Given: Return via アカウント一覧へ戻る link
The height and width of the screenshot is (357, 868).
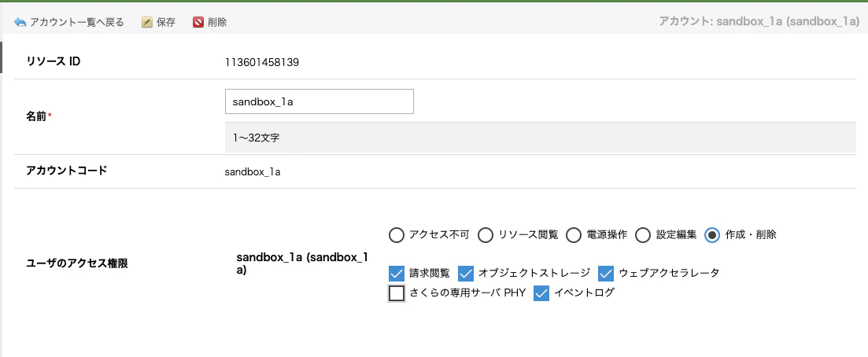Looking at the screenshot, I should pyautogui.click(x=69, y=22).
